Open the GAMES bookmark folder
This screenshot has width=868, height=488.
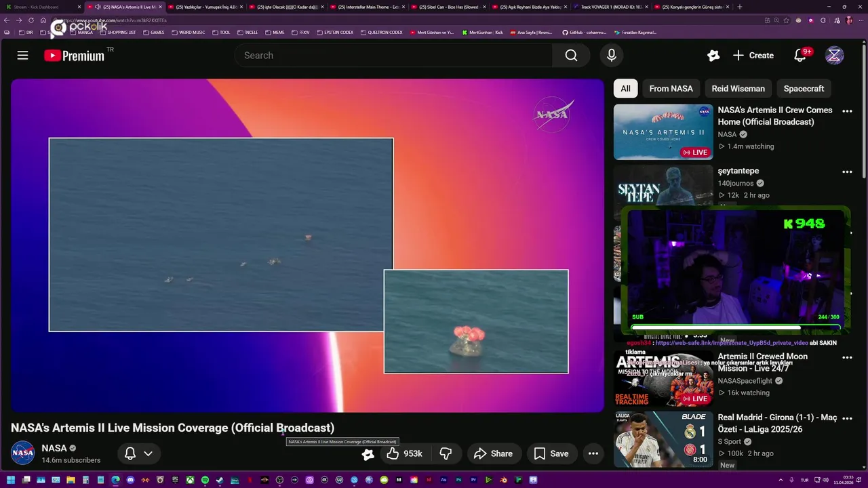(x=154, y=32)
